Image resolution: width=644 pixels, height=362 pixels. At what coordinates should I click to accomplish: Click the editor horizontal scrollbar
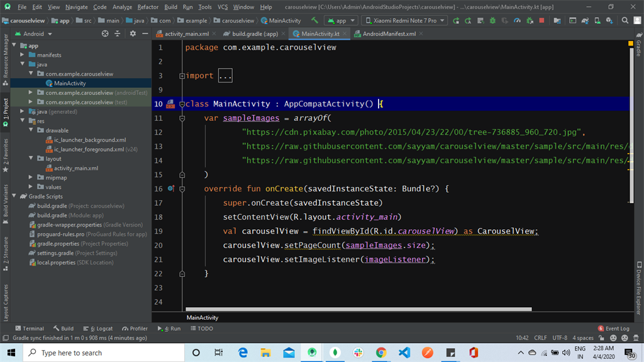pyautogui.click(x=358, y=309)
